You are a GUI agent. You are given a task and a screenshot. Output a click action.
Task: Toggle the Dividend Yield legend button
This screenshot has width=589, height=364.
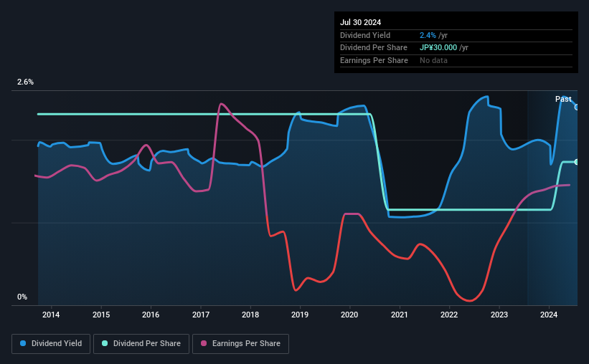(x=51, y=344)
